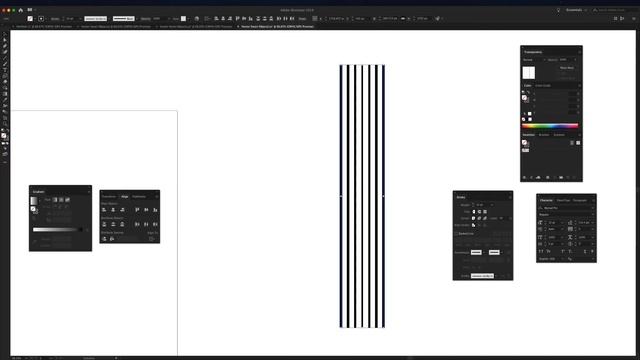
Task: Open font style dropdown in Character panel
Action: 566,214
